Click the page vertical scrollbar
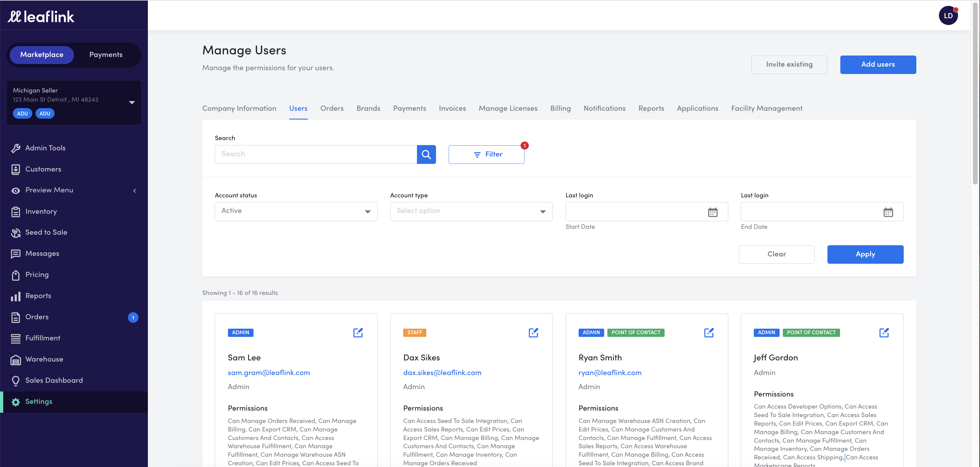This screenshot has width=980, height=467. tap(975, 93)
